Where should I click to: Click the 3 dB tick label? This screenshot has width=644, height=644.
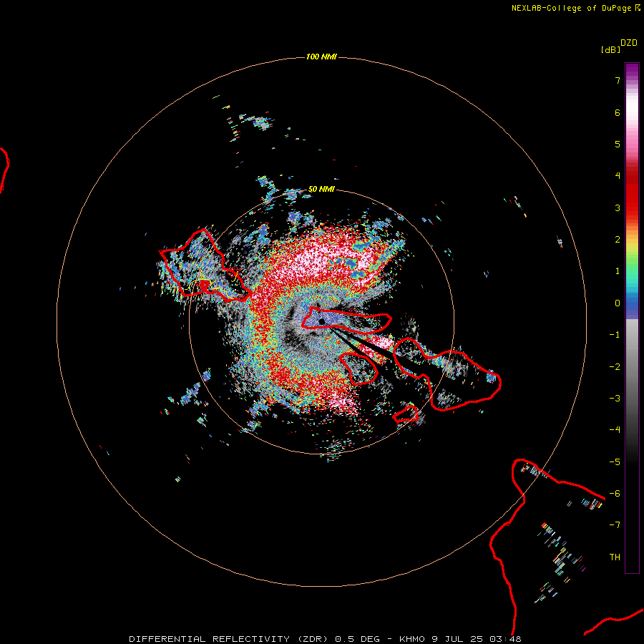pos(618,208)
